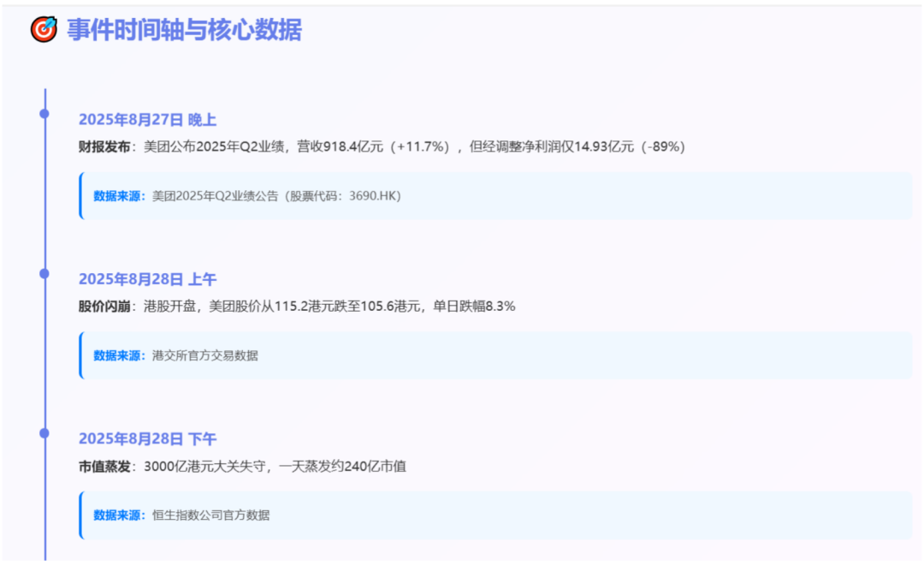Click the timeline dot for 2025年8月27日 晚上

[x=44, y=114]
